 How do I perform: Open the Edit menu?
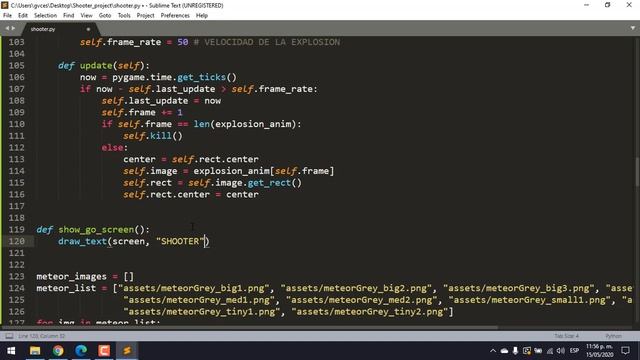pos(23,16)
